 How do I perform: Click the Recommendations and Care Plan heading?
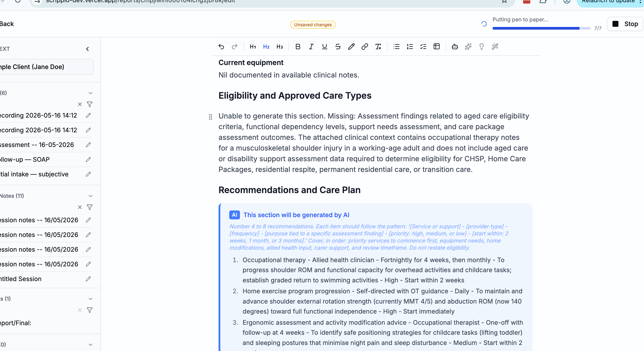tap(289, 190)
